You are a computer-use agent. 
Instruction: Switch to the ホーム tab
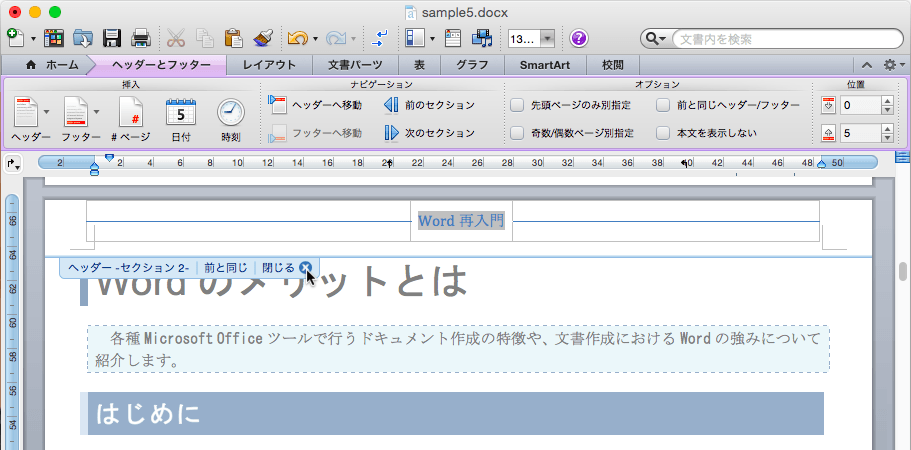(52, 65)
